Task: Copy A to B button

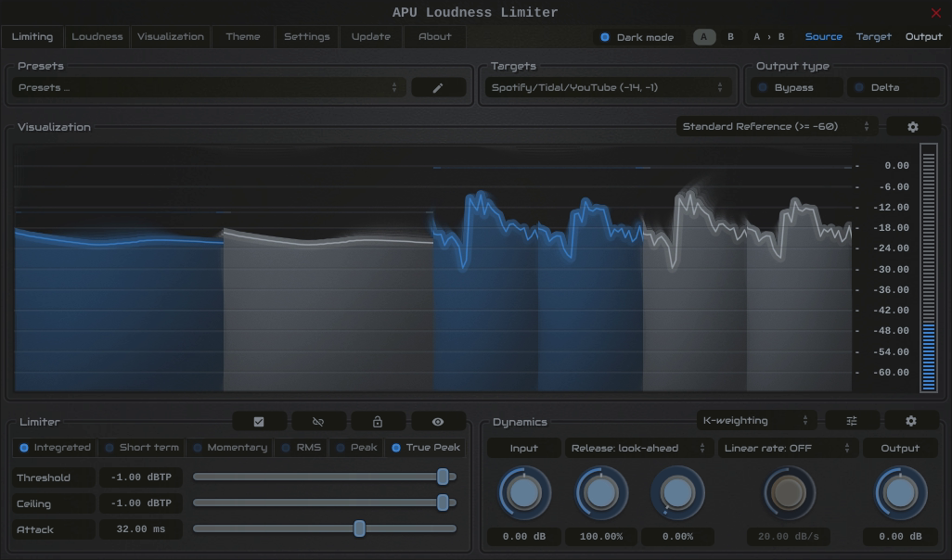Action: tap(768, 37)
